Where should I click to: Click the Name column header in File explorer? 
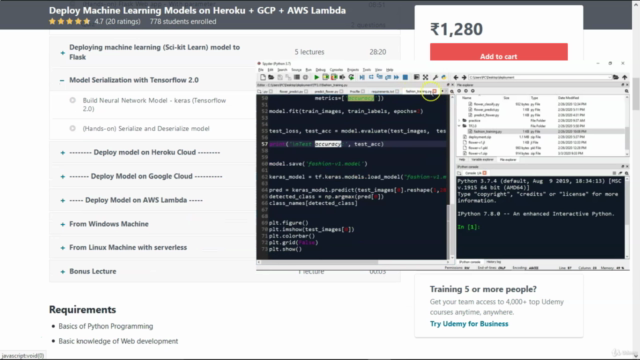[x=467, y=98]
